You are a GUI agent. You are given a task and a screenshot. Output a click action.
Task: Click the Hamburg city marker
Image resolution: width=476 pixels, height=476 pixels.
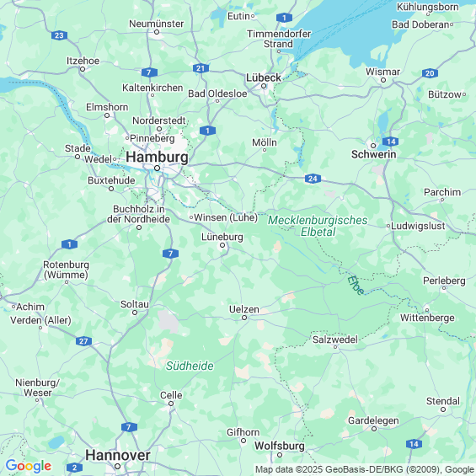click(x=157, y=168)
